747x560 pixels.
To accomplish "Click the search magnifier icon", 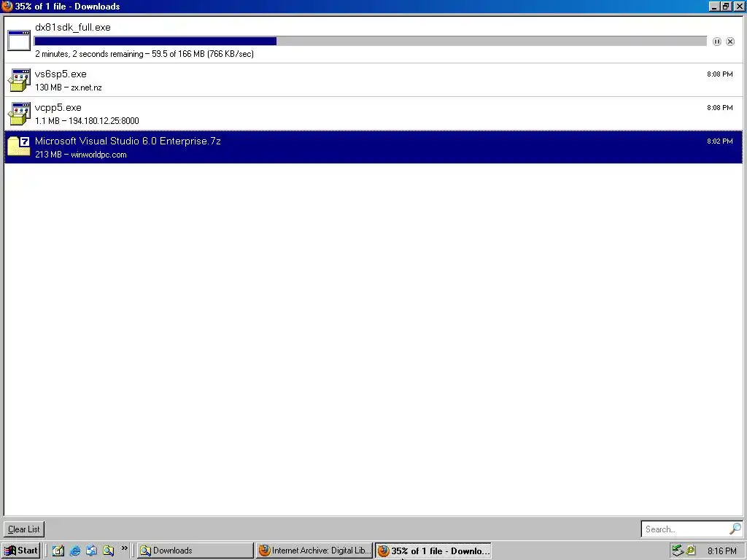I will point(735,529).
